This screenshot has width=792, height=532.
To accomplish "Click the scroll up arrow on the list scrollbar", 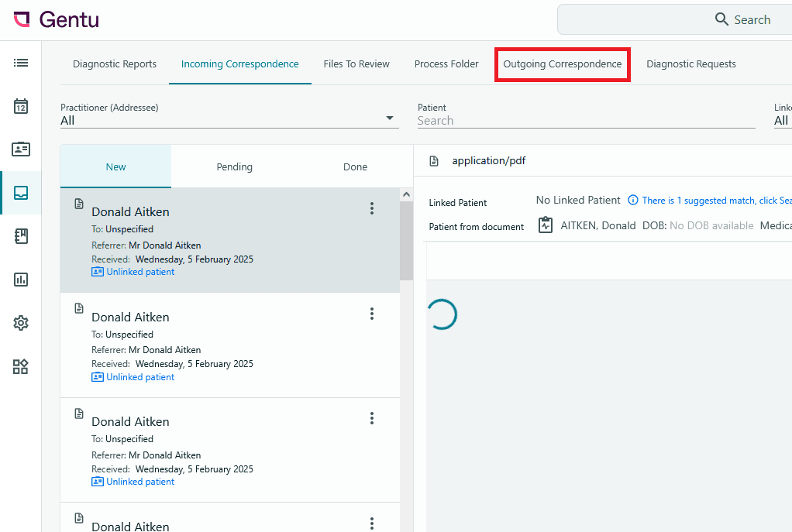I will (406, 194).
